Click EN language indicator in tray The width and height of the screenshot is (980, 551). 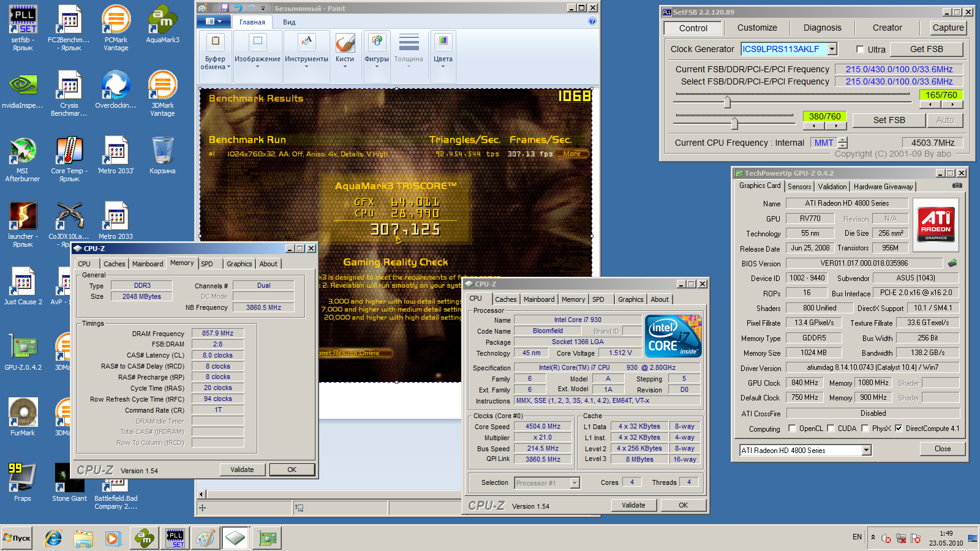(x=857, y=537)
